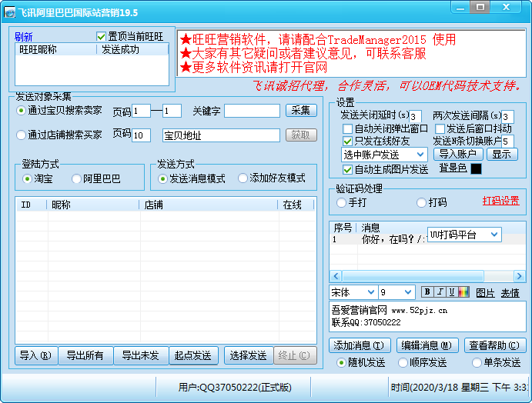Image resolution: width=532 pixels, height=403 pixels.
Task: Open the 打码设置 link
Action: (x=500, y=201)
